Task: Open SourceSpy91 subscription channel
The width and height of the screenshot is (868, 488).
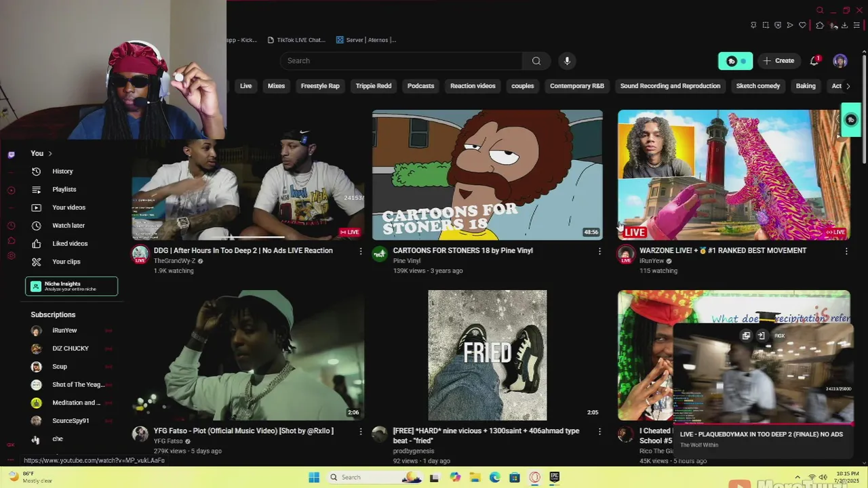Action: click(71, 421)
